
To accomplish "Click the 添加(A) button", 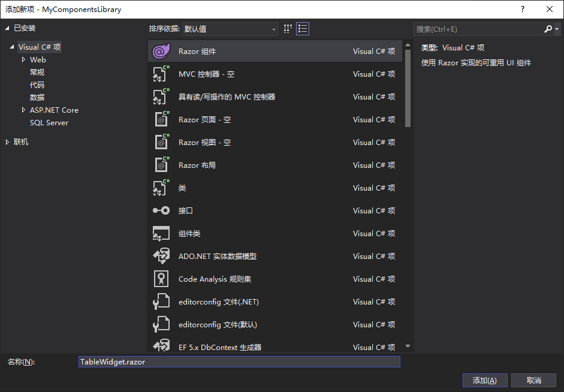I will coord(485,380).
